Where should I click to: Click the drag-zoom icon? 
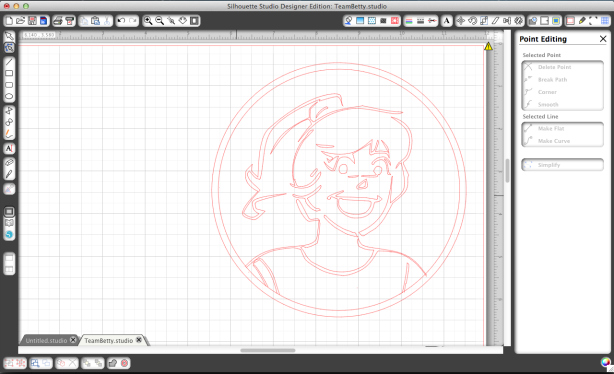(x=182, y=21)
